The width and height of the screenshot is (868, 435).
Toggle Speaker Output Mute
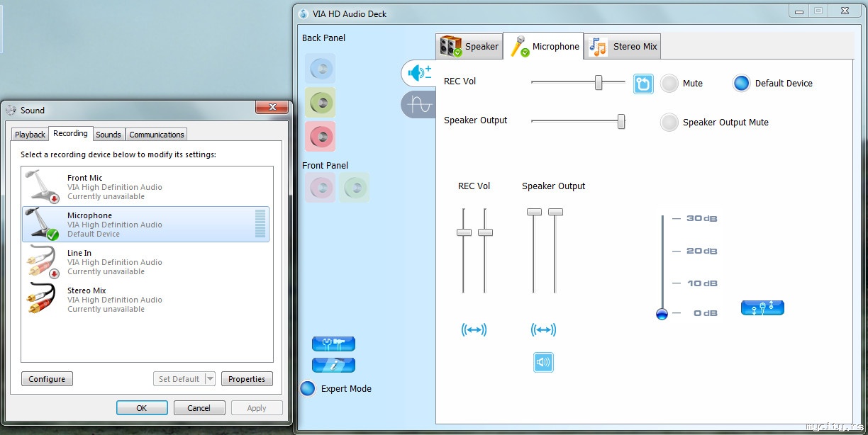(669, 123)
